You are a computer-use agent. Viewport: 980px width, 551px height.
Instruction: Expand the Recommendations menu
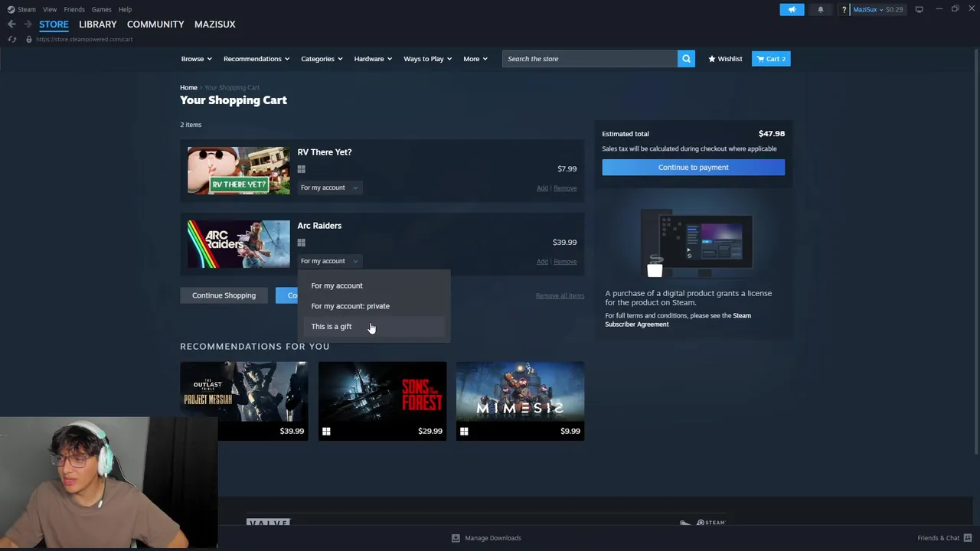pos(256,59)
